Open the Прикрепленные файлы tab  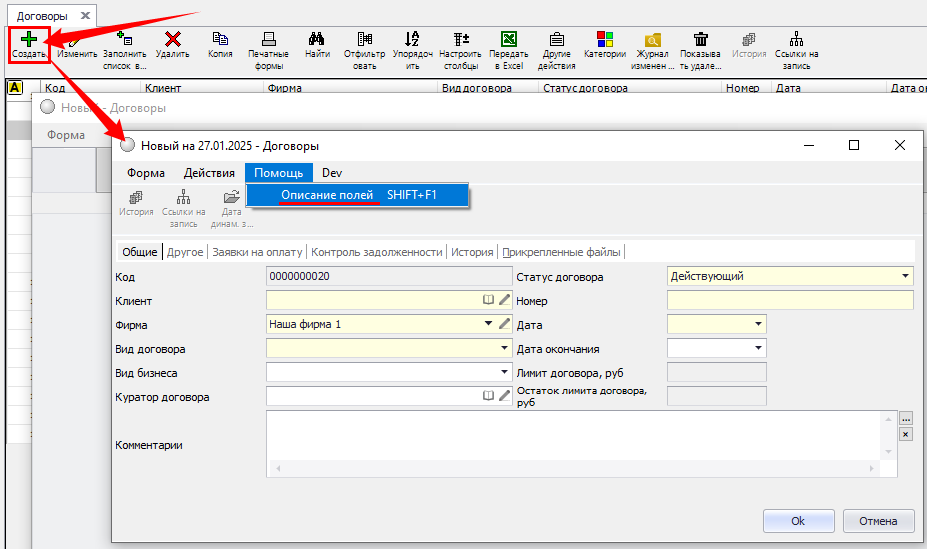[x=561, y=252]
